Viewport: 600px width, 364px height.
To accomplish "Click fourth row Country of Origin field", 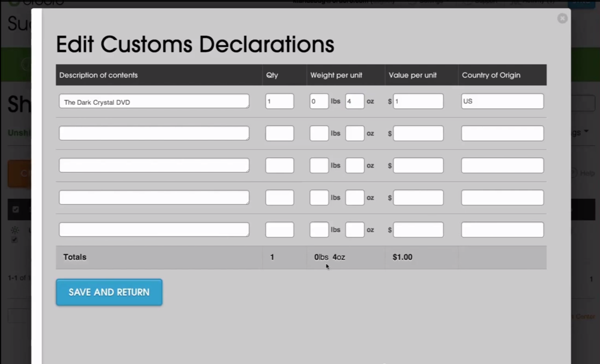I will (502, 198).
